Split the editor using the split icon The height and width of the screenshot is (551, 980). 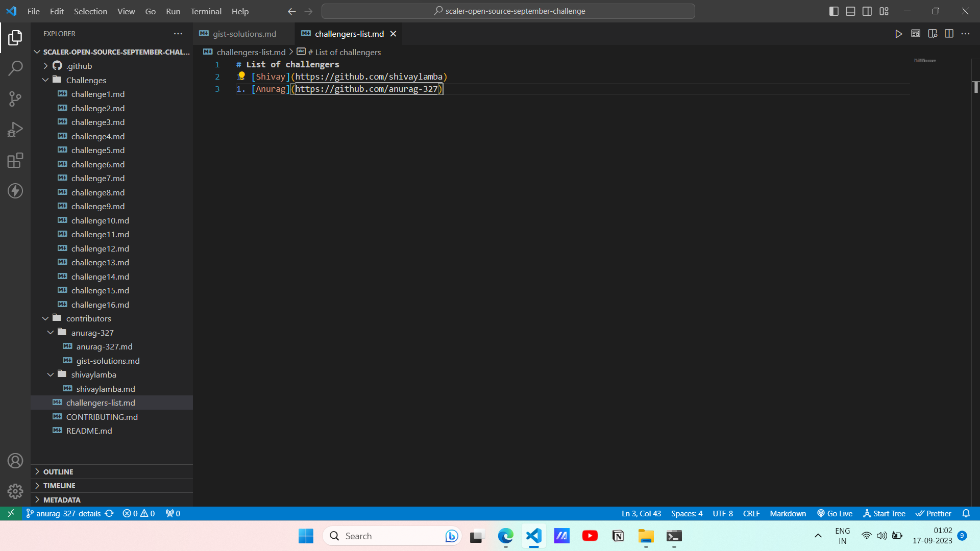pos(949,34)
